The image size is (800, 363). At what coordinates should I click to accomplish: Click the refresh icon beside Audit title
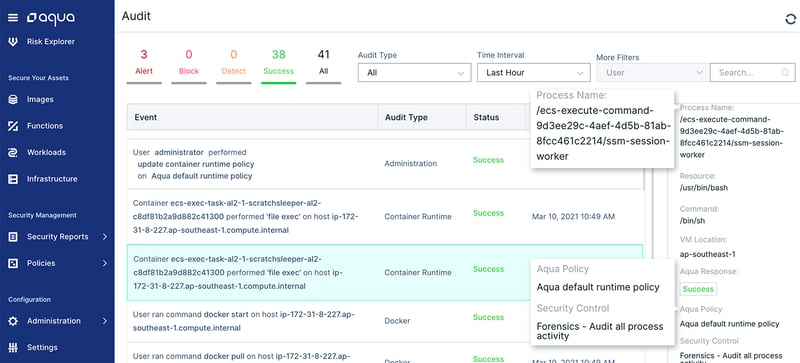790,19
